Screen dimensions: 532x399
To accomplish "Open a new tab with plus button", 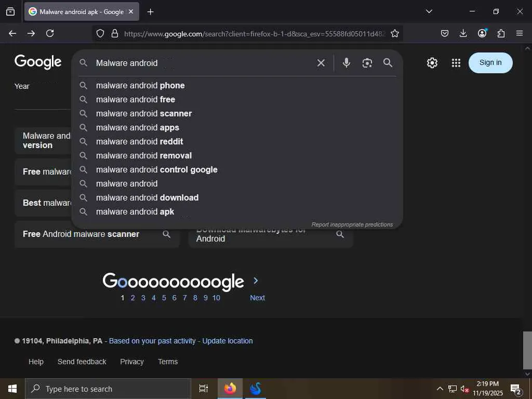I will coord(150,12).
